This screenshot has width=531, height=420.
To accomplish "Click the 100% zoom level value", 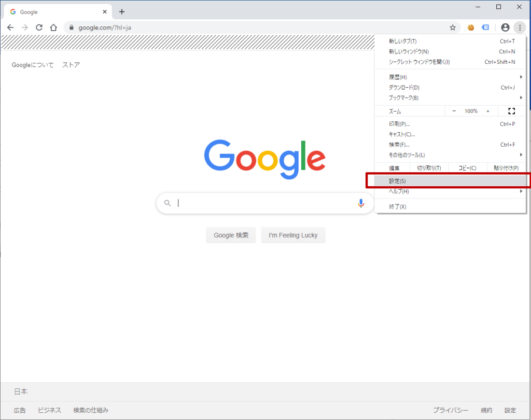I will pos(471,111).
